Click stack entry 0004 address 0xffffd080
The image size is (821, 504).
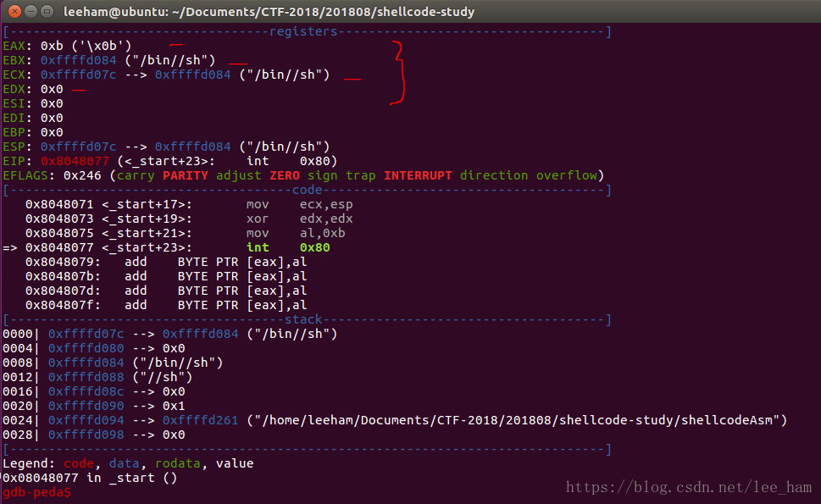click(86, 348)
